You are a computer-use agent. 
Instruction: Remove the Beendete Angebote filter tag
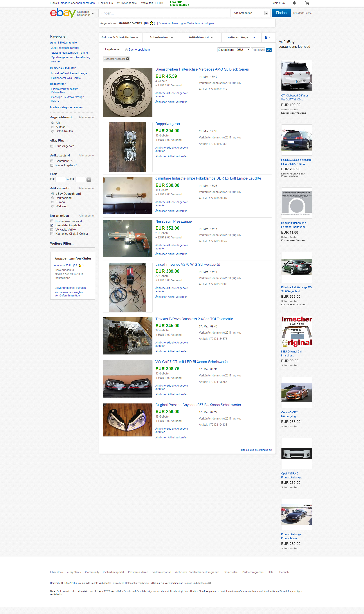click(x=128, y=59)
